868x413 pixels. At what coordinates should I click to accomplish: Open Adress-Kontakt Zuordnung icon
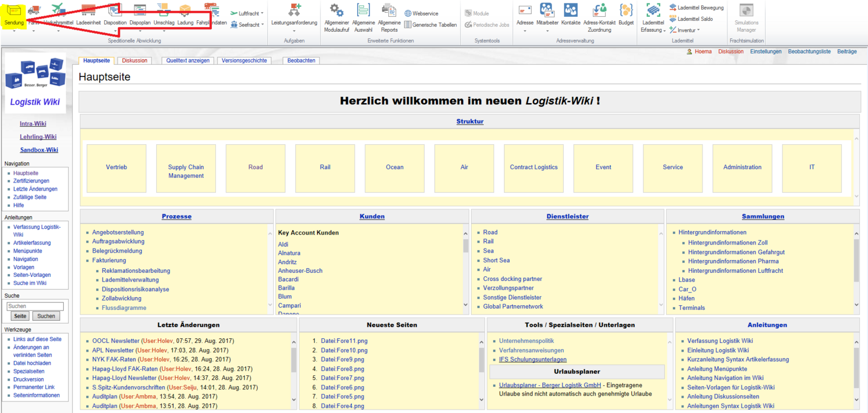[x=599, y=10]
